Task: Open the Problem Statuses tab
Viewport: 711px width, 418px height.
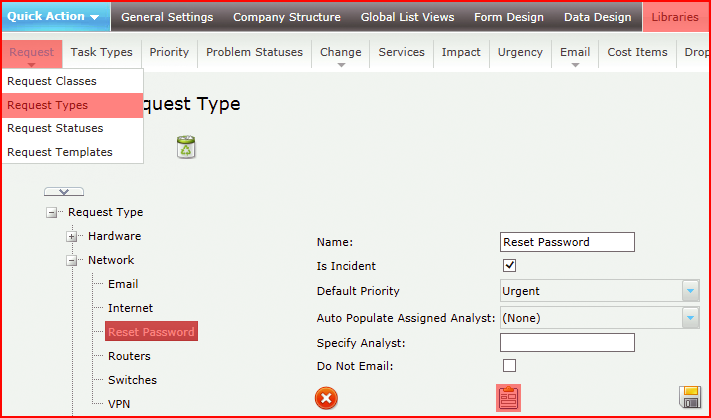Action: click(x=254, y=53)
